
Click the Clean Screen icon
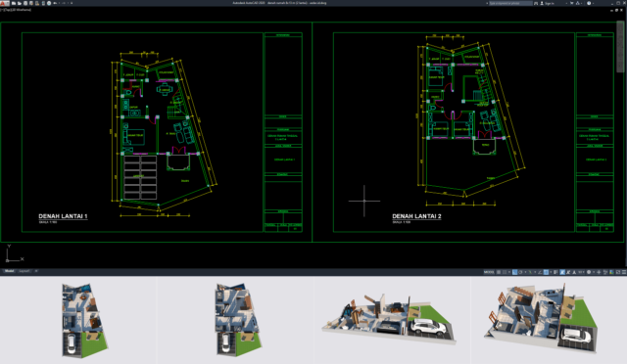[618, 272]
